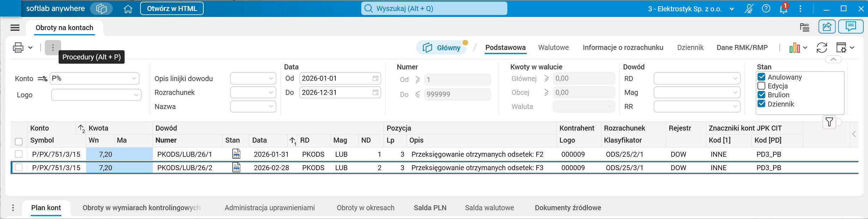Viewport: 868px width, 219px height.
Task: Toggle the select-all rows checkbox
Action: tap(19, 142)
